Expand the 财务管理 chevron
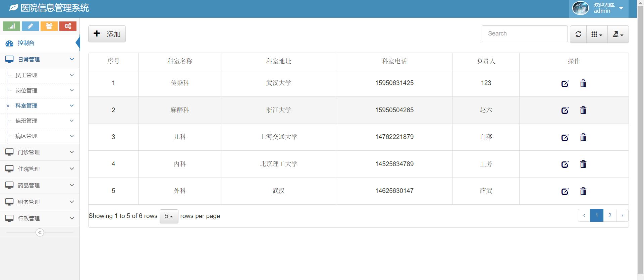644x280 pixels. point(72,202)
